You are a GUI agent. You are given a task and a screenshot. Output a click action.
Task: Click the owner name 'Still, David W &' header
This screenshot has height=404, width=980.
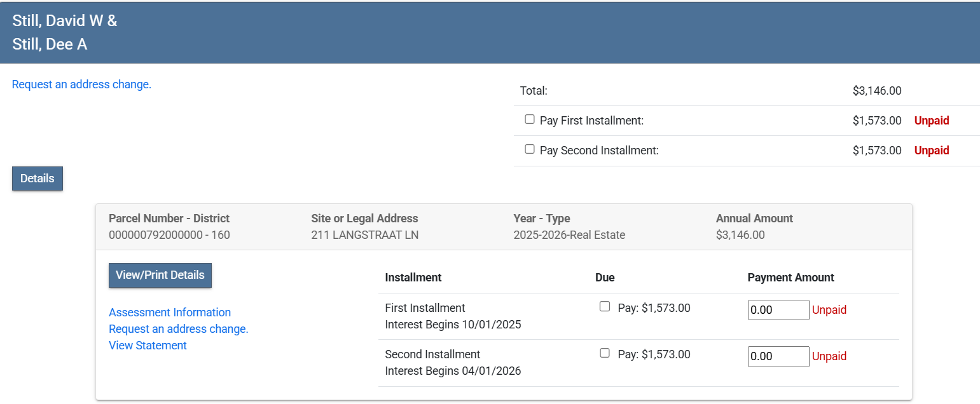tap(65, 21)
